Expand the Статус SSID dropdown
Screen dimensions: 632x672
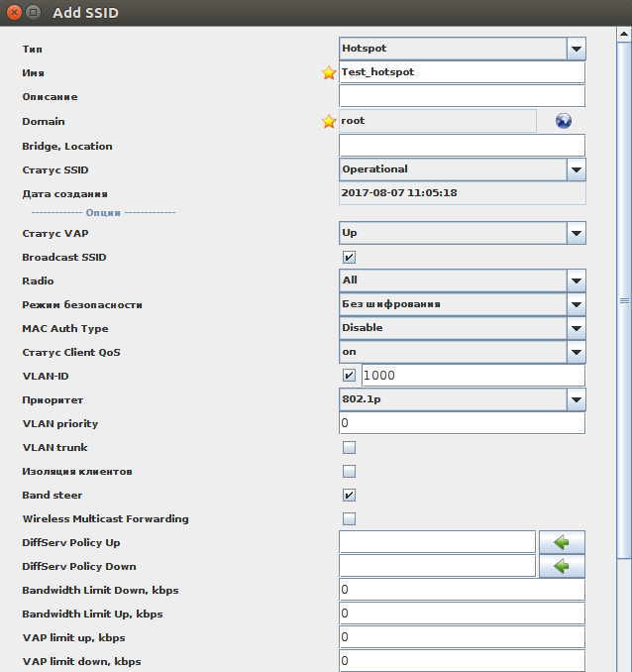click(x=576, y=169)
